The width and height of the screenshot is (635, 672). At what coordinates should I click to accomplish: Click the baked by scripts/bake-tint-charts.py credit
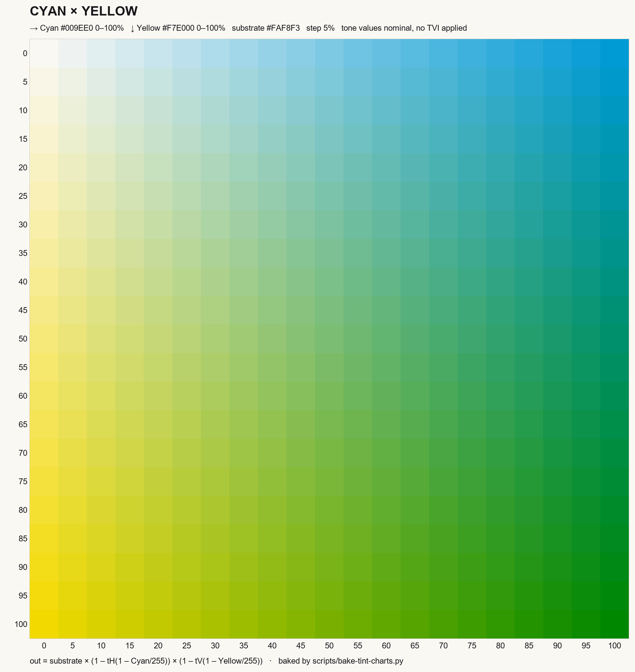[x=341, y=661]
